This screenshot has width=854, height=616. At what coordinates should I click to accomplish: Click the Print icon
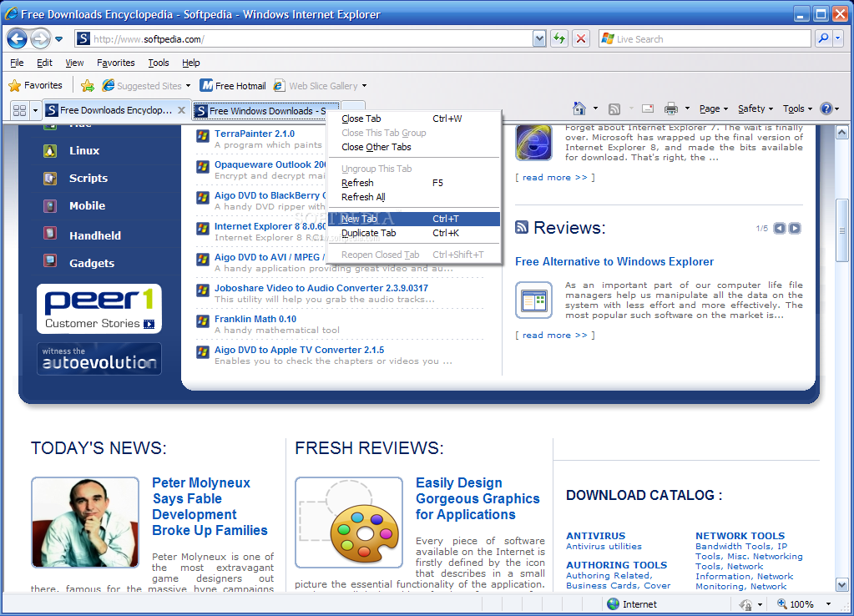[x=671, y=109]
